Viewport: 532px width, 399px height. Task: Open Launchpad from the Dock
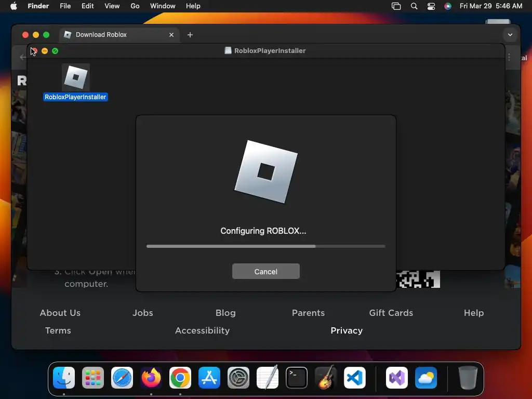click(x=93, y=378)
